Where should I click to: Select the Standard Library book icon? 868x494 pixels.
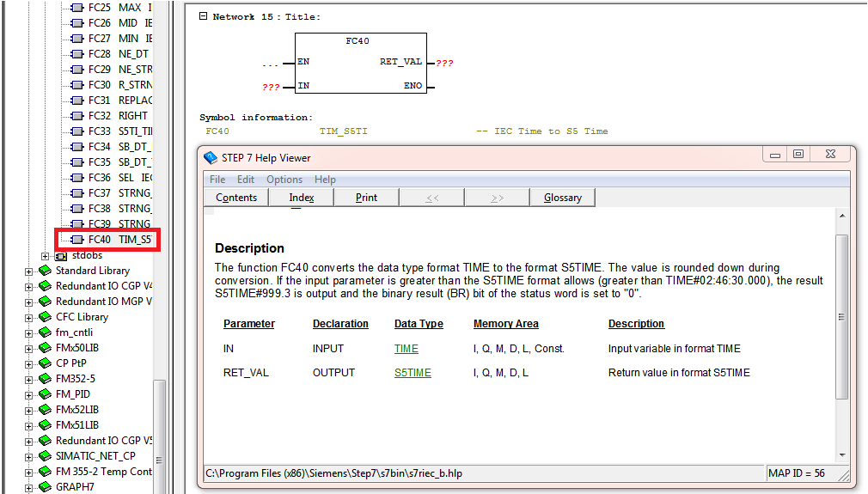pyautogui.click(x=46, y=271)
